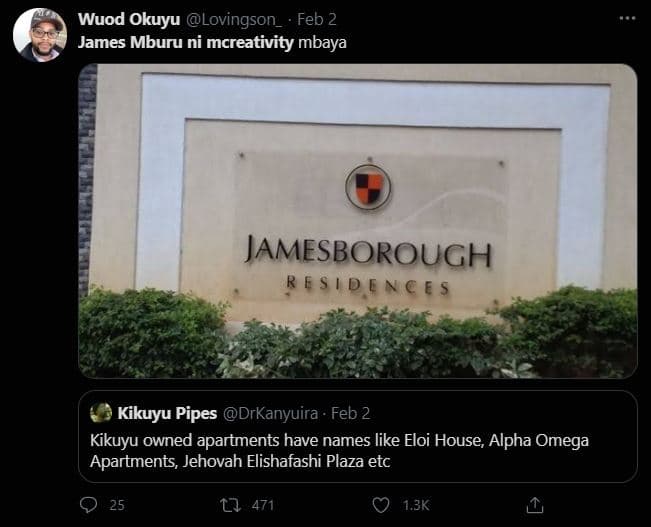The image size is (651, 527).
Task: Open Wuod Okuyu's profile picture
Action: click(x=40, y=35)
